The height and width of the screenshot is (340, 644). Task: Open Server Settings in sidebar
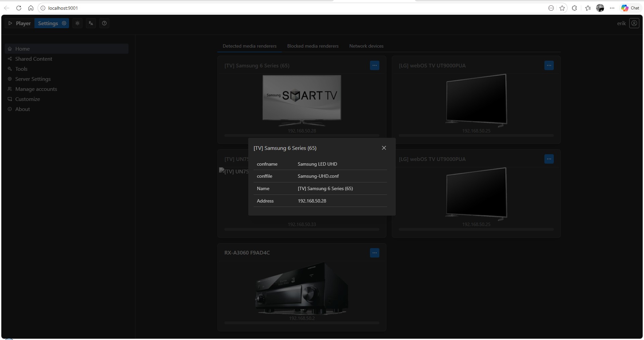(x=67, y=79)
